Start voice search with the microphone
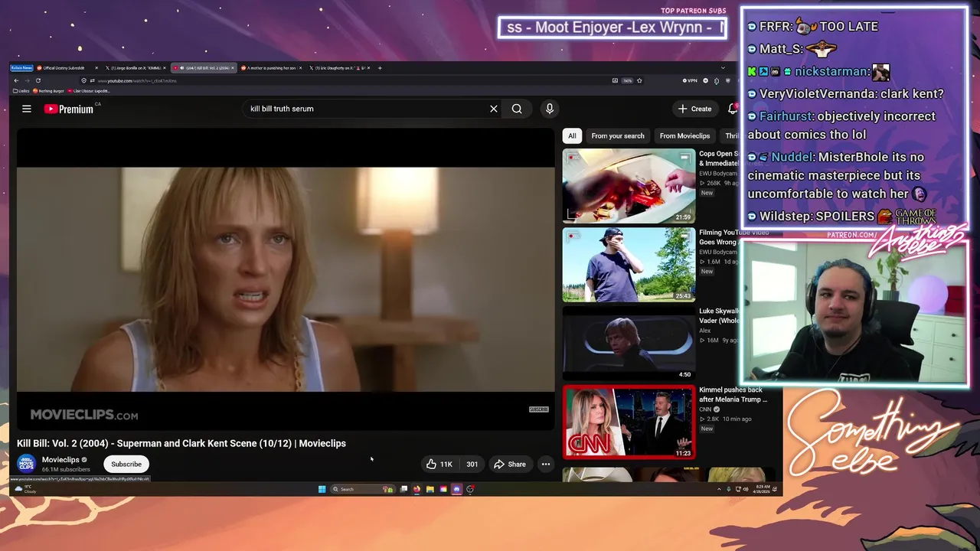The width and height of the screenshot is (980, 551). pyautogui.click(x=550, y=109)
